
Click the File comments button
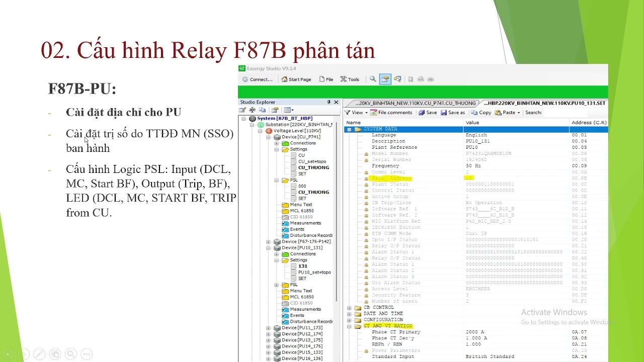pyautogui.click(x=391, y=113)
